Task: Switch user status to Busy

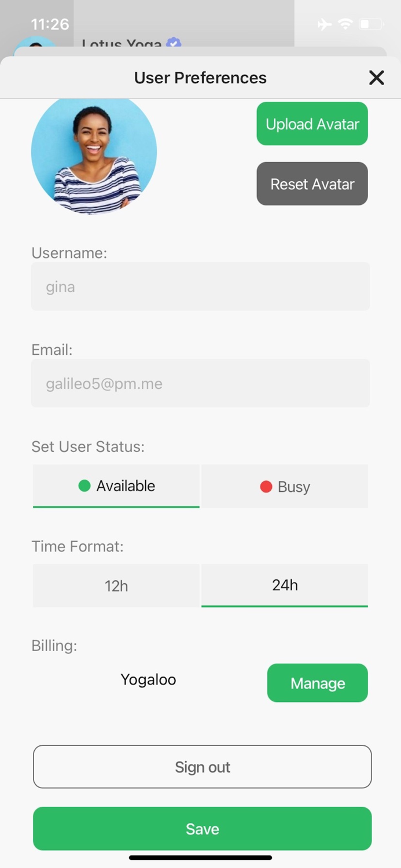Action: [285, 487]
